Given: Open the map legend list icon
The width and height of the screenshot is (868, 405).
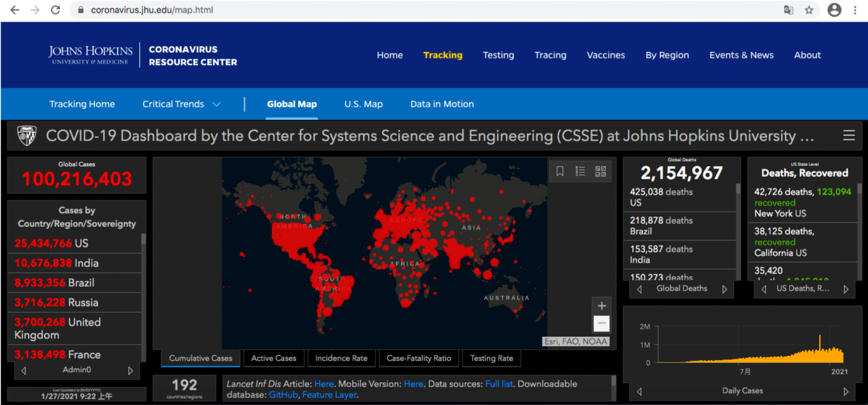Looking at the screenshot, I should point(580,171).
